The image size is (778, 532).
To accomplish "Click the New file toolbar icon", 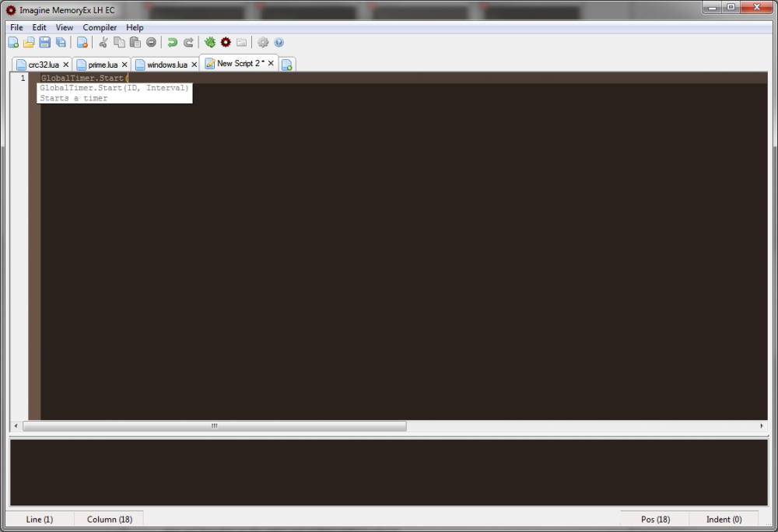I will (13, 43).
